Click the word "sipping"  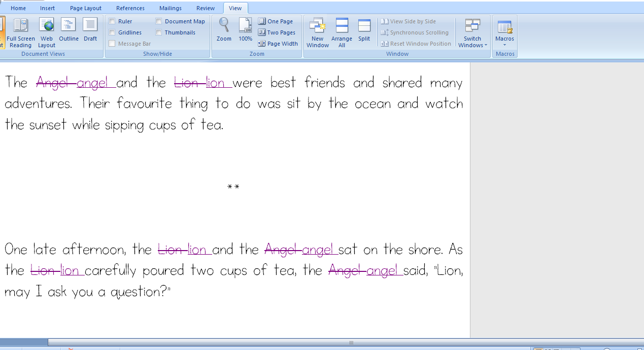(x=124, y=126)
